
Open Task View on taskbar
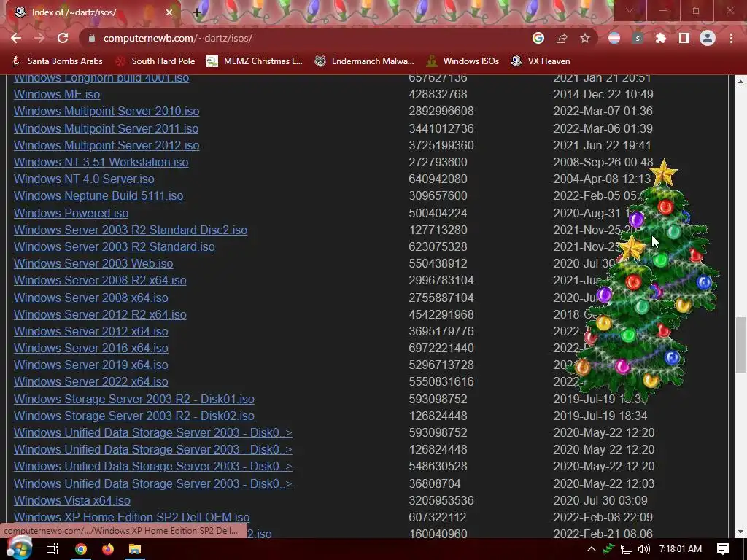click(x=52, y=549)
